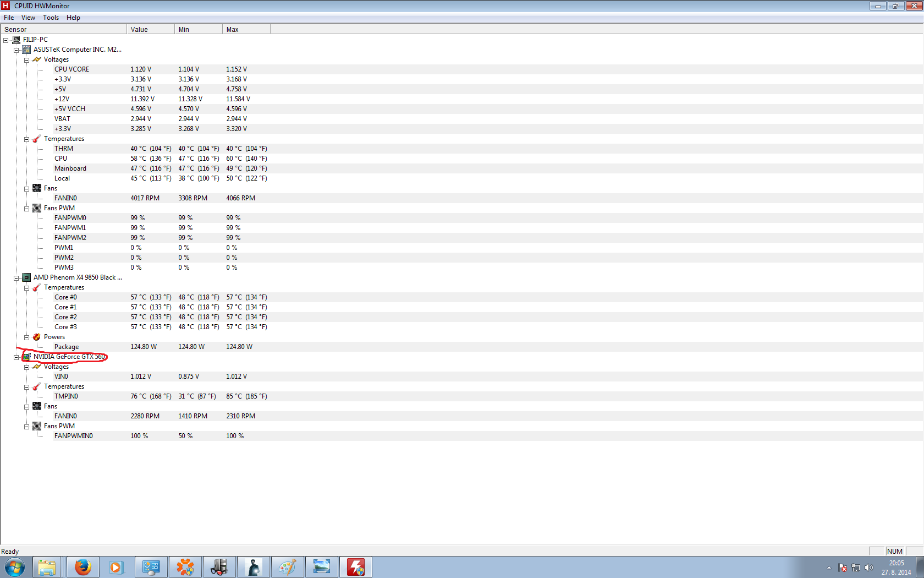Collapse the FILIP-PC root node
924x578 pixels.
(6, 40)
